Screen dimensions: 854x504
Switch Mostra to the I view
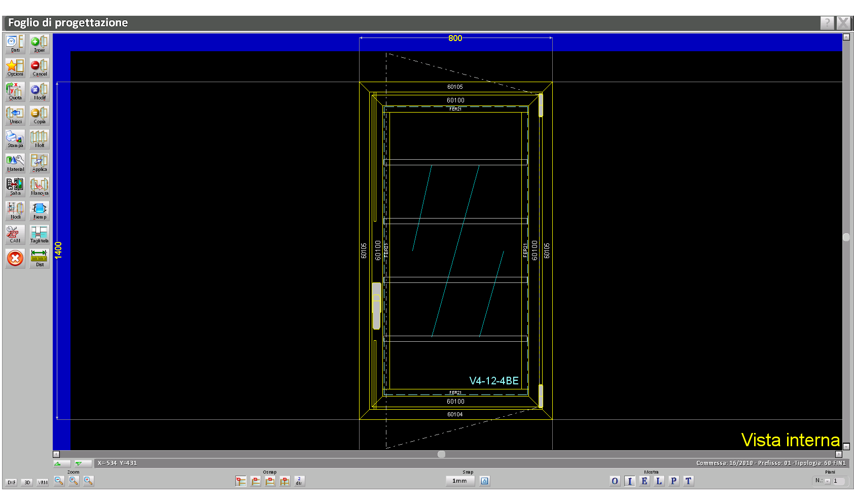tap(629, 481)
